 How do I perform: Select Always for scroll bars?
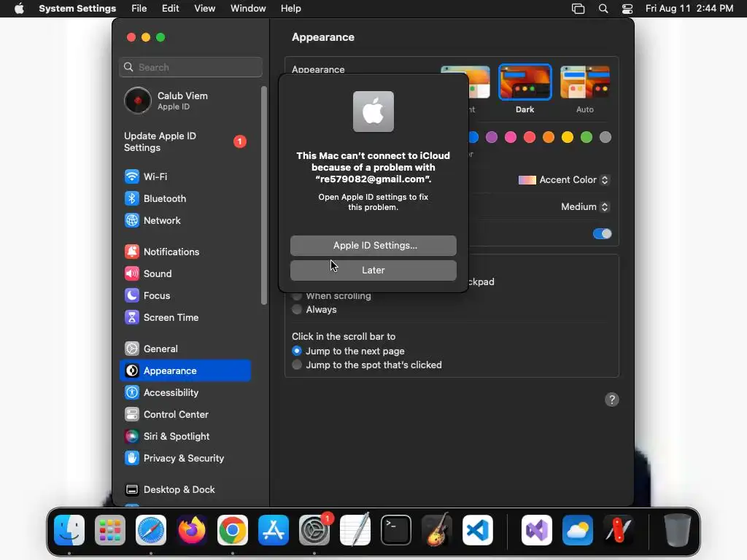(297, 309)
